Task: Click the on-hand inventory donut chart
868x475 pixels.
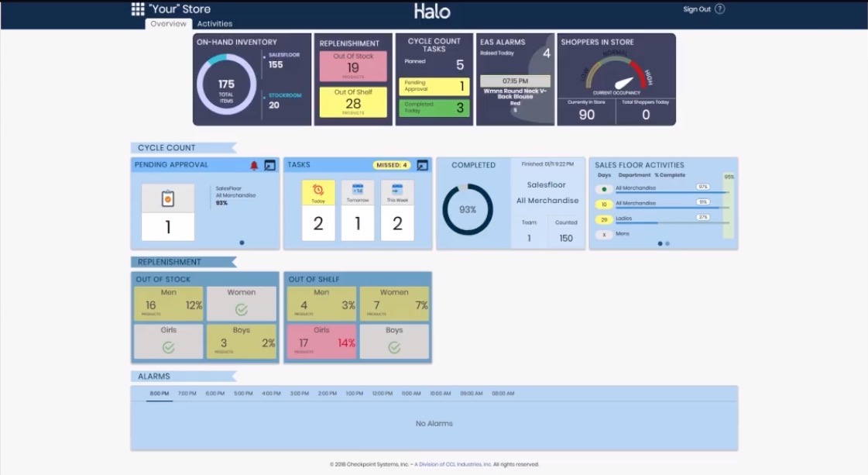Action: tap(226, 84)
